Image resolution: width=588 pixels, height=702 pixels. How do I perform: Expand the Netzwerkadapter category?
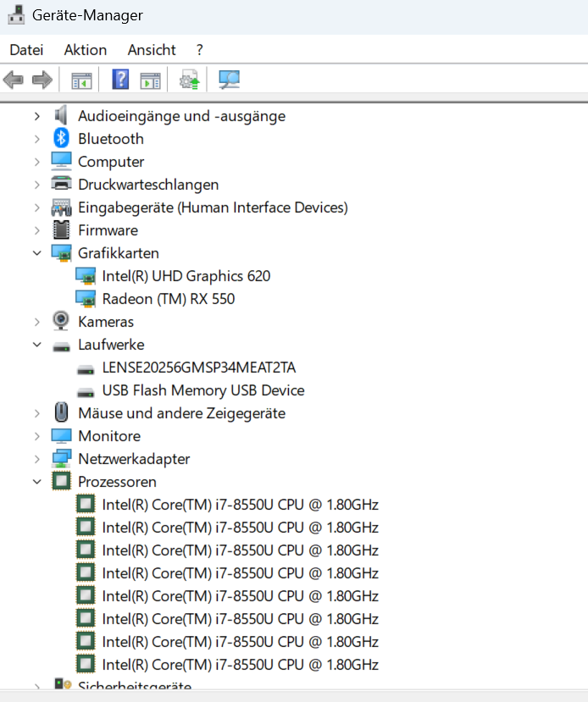click(x=37, y=459)
